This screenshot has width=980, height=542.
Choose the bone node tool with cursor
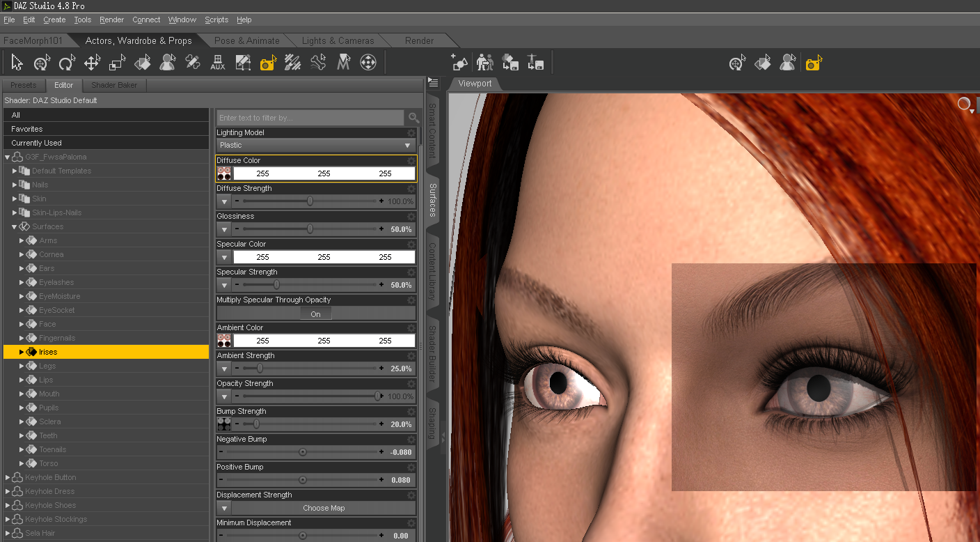pyautogui.click(x=318, y=63)
